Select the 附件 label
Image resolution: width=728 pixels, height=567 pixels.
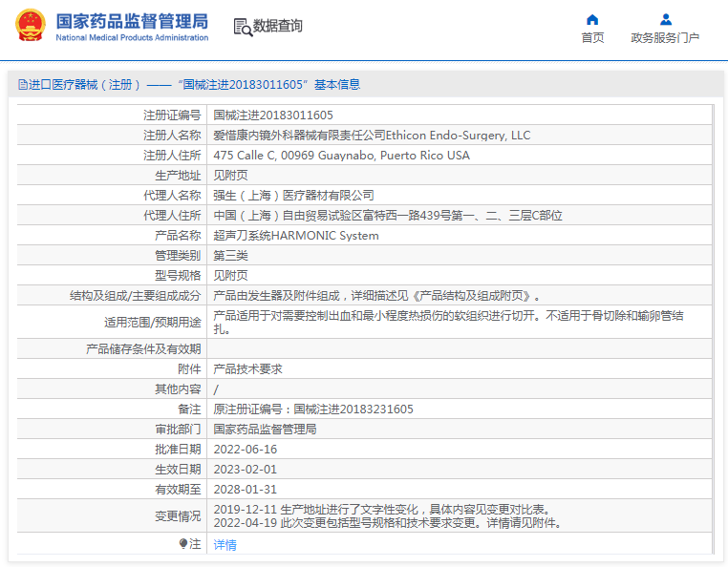pyautogui.click(x=189, y=368)
